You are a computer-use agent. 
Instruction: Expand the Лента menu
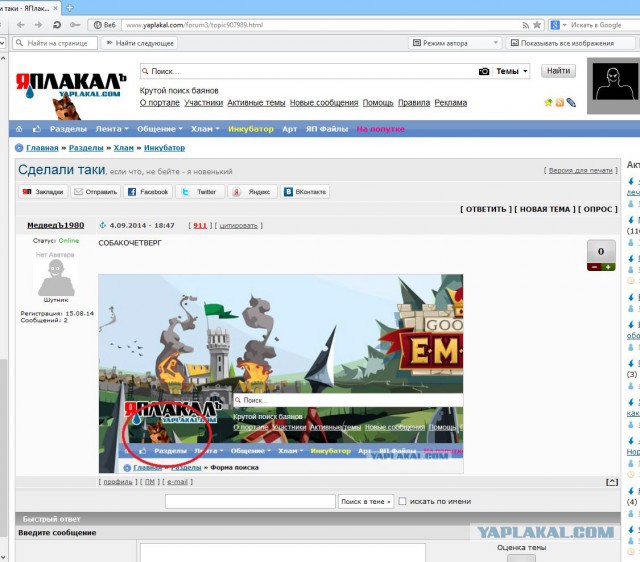pyautogui.click(x=112, y=129)
